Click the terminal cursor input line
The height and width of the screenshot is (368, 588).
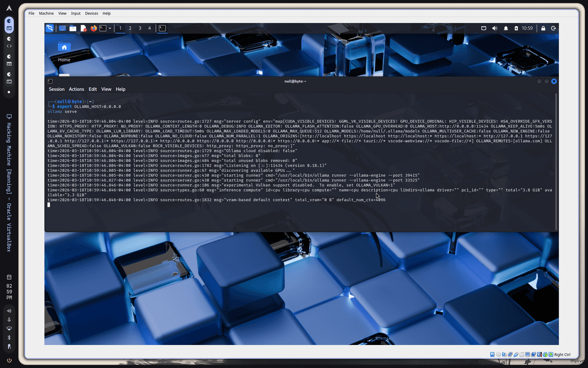[x=49, y=205]
